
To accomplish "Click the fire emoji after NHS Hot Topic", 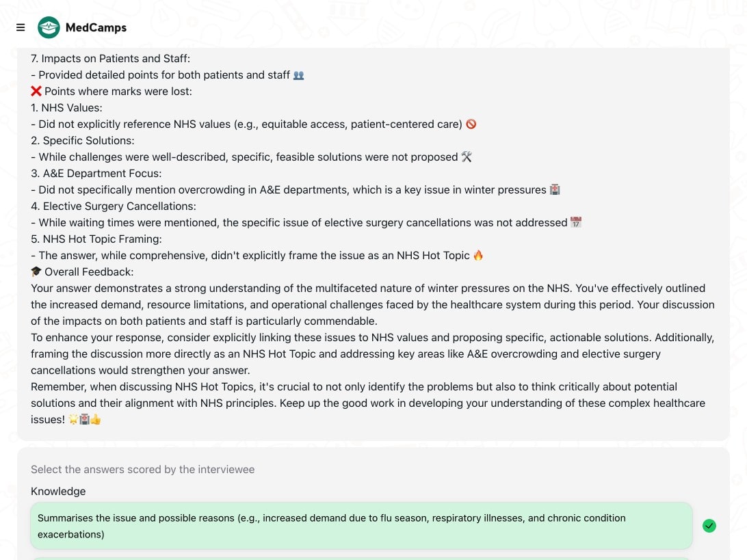I will [478, 256].
